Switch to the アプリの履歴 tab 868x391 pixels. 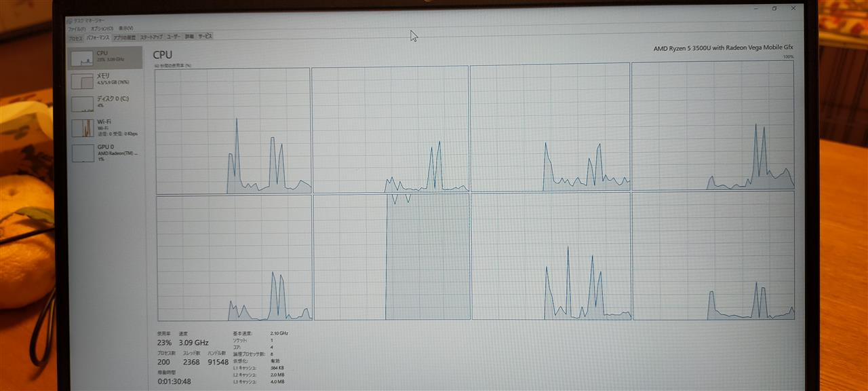point(124,37)
